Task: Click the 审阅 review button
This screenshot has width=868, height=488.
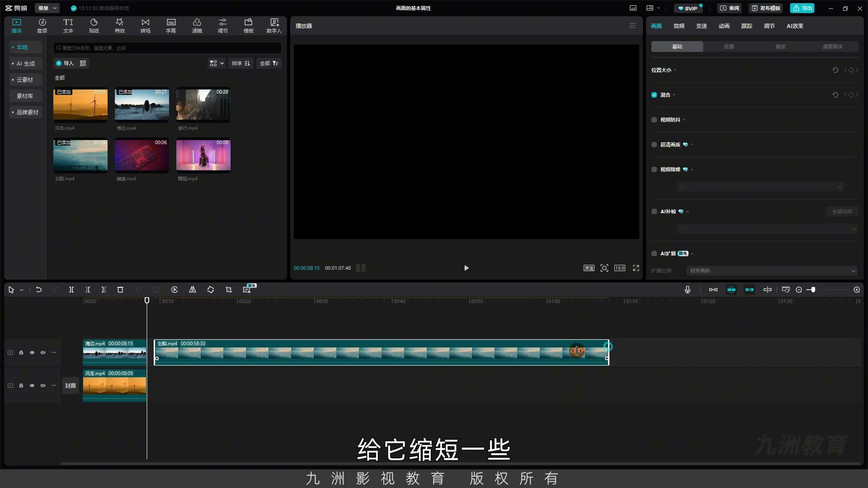Action: click(x=729, y=8)
